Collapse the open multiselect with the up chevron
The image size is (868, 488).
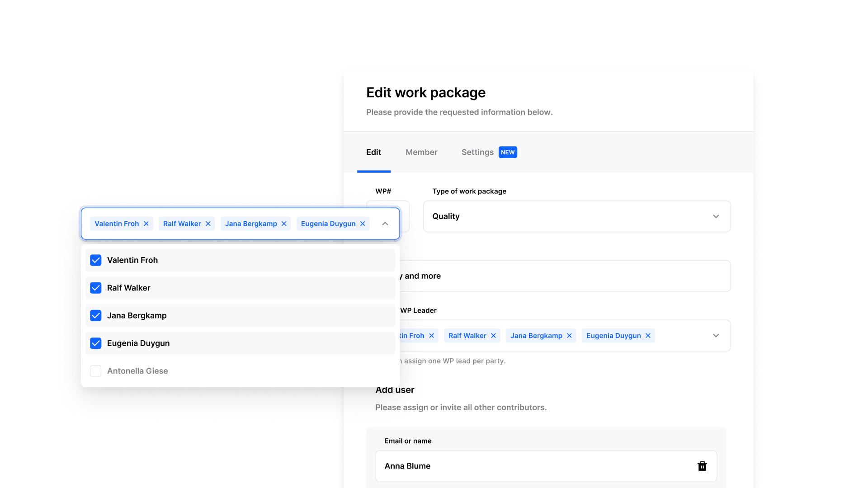[x=385, y=224]
